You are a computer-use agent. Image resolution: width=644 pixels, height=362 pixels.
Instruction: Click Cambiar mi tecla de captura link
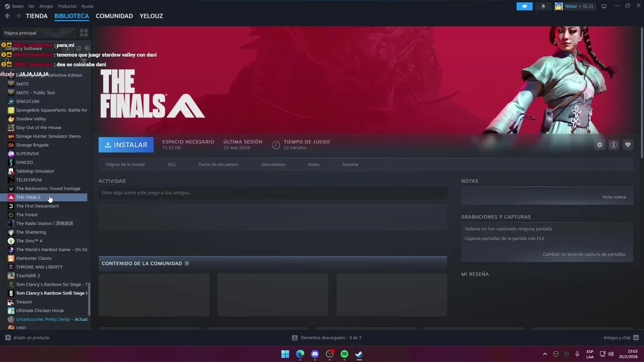point(584,254)
